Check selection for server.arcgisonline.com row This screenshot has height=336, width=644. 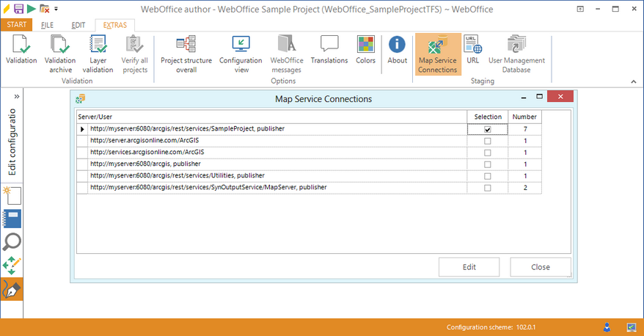pos(487,141)
